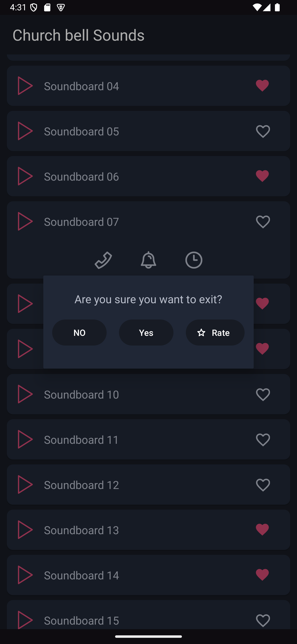Favorite Soundboard 05 with heart icon
Screen dimensions: 297x644
coord(263,131)
